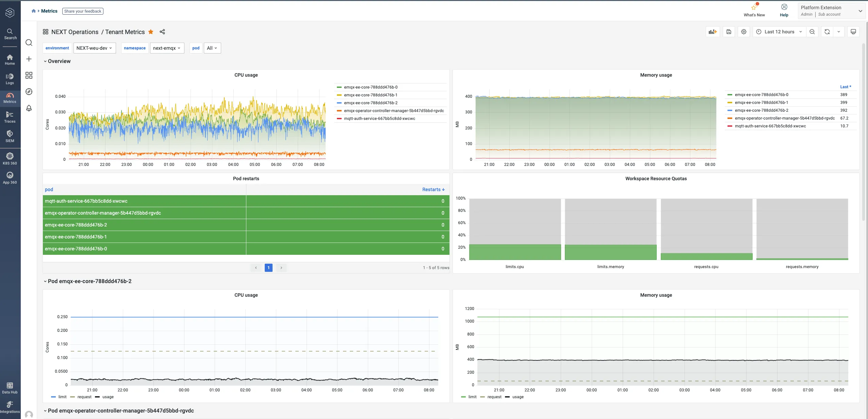
Task: Toggle emqx-ee-core-788ddd476b-0 series in CPU legend
Action: pos(371,87)
